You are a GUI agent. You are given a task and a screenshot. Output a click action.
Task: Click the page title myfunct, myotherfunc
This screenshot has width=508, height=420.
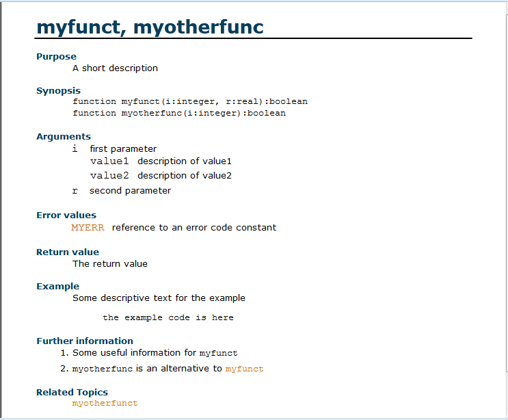[x=150, y=27]
